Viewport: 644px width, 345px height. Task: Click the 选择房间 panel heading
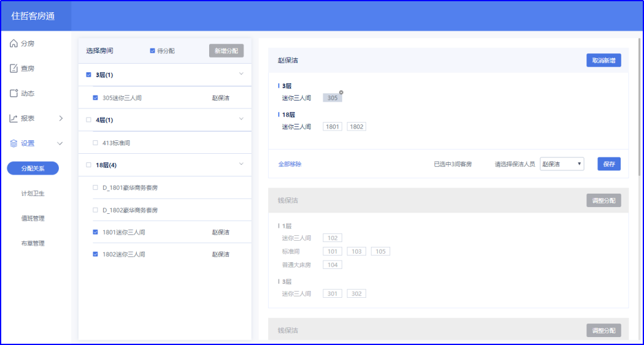(99, 51)
